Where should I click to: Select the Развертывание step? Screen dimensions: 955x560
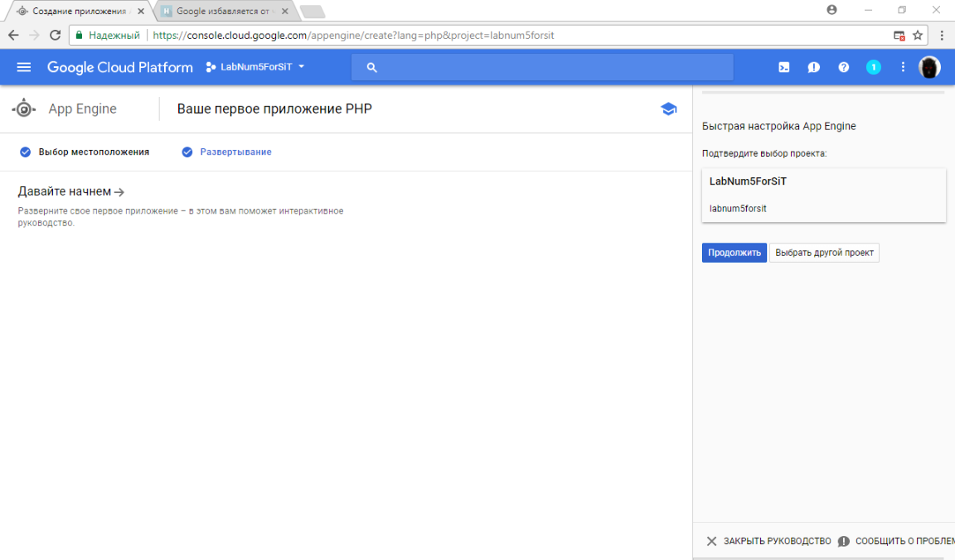[226, 152]
